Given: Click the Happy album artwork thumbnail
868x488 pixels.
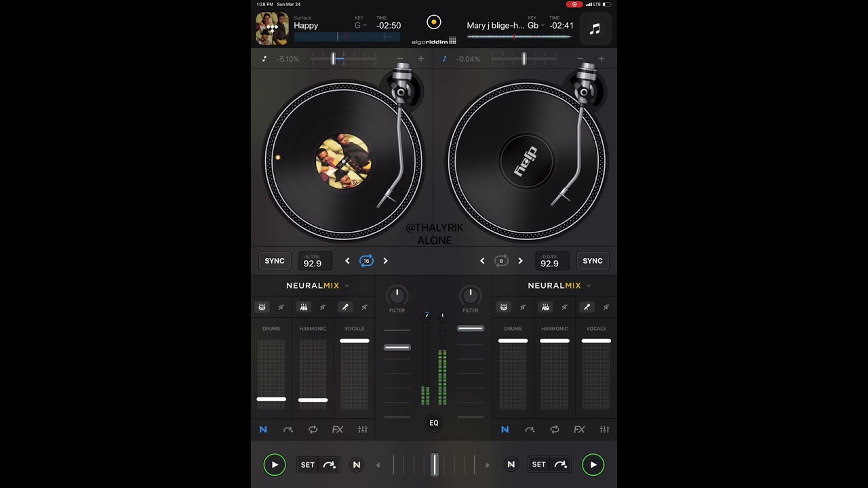Looking at the screenshot, I should 272,28.
